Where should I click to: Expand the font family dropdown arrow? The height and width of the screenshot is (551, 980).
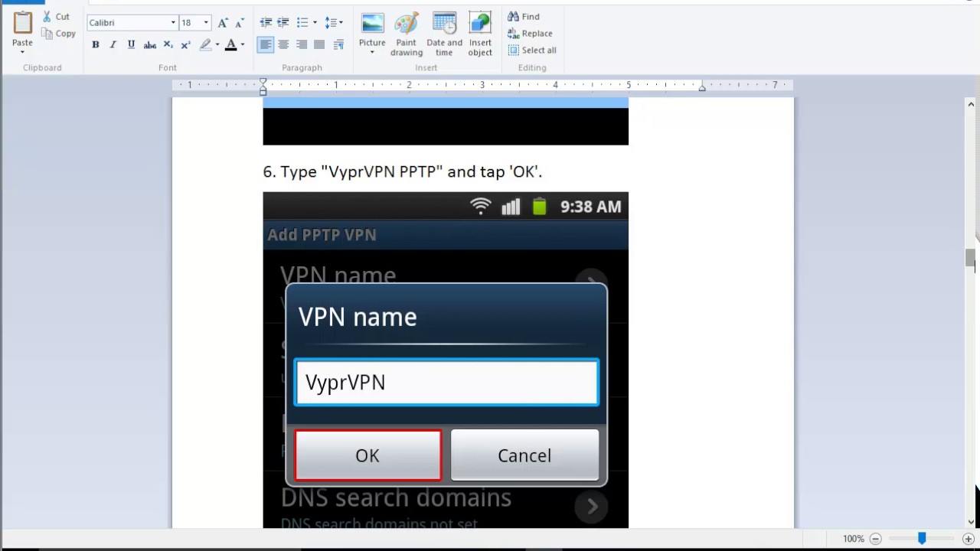[x=174, y=23]
